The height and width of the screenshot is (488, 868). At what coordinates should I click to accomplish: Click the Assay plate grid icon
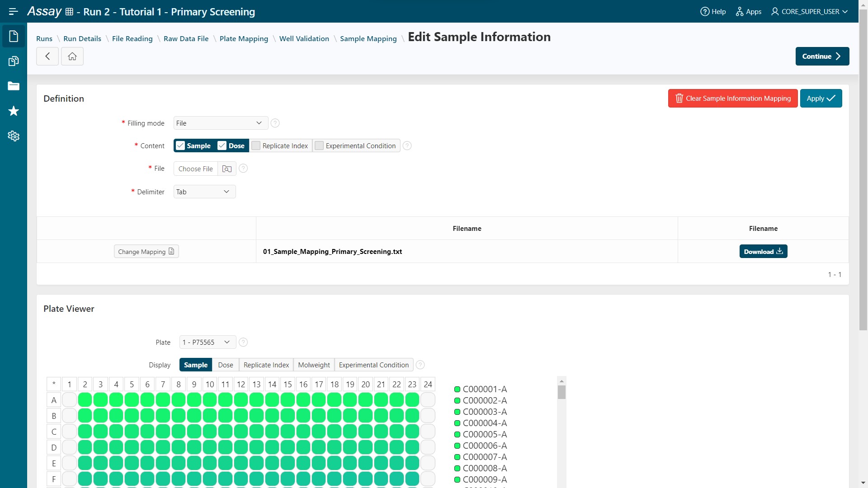pyautogui.click(x=69, y=12)
